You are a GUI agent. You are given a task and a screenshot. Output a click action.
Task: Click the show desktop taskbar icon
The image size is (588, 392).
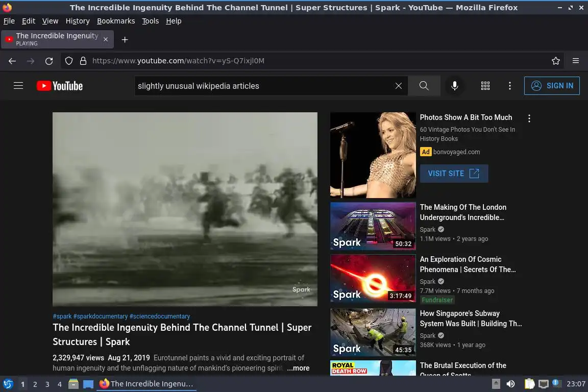[x=88, y=384]
